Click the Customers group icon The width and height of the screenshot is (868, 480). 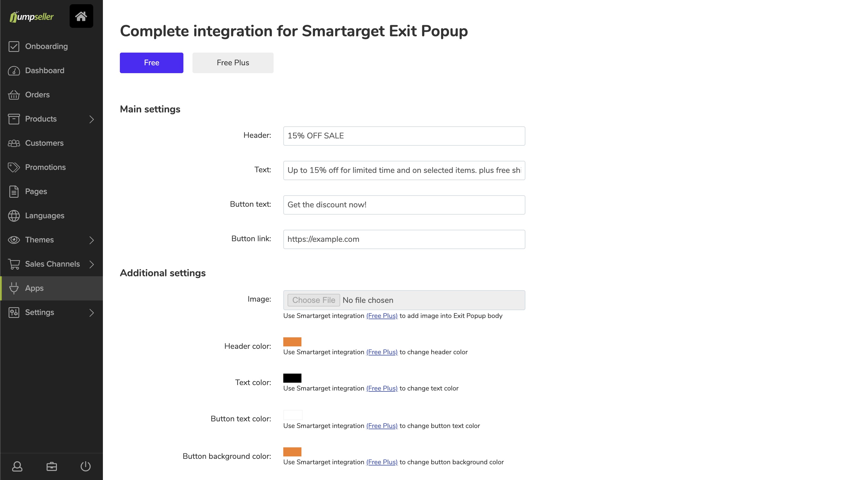(14, 143)
